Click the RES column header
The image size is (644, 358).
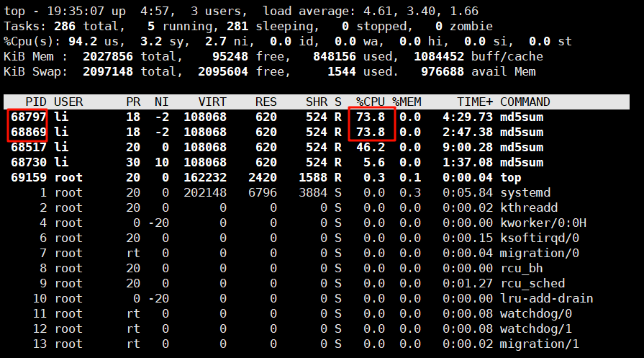pos(266,102)
